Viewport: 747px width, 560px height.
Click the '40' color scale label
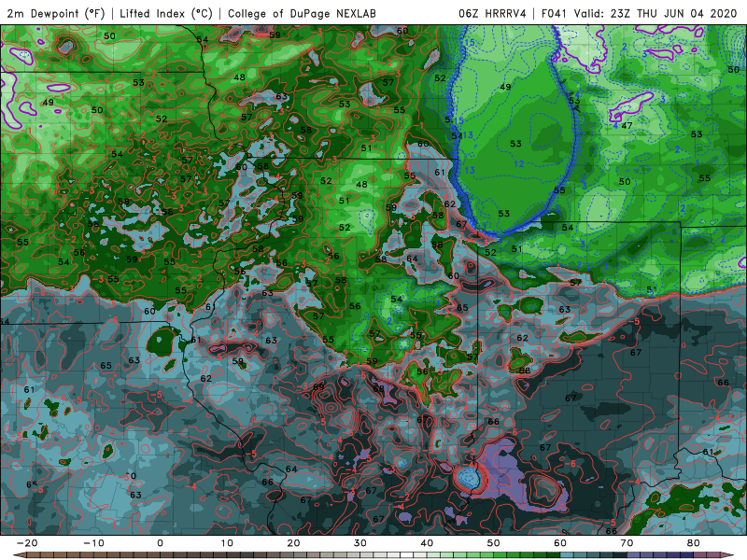[x=427, y=543]
